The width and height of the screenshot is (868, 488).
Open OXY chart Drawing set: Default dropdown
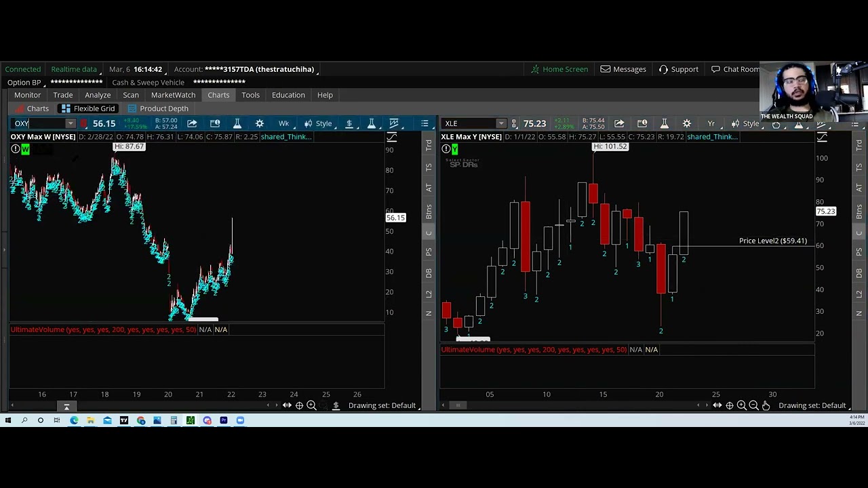[x=384, y=405]
